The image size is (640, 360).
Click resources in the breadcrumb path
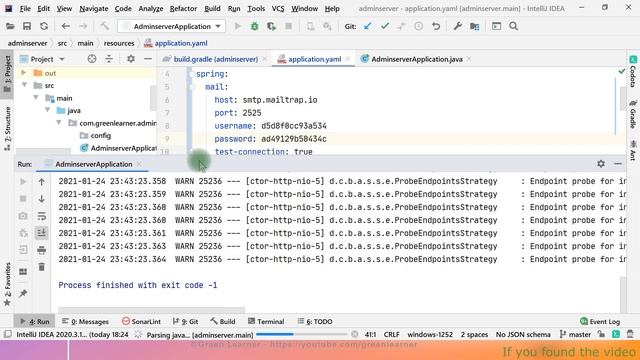pyautogui.click(x=119, y=43)
